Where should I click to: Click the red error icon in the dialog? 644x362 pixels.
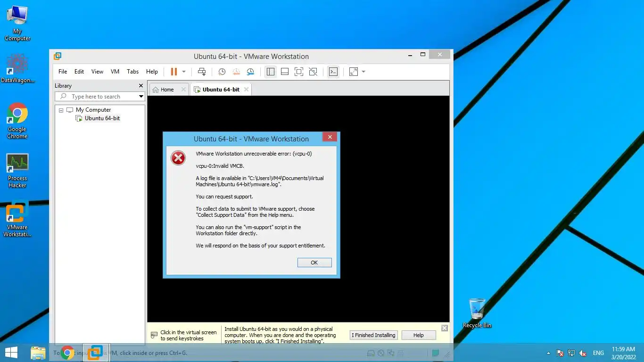[x=178, y=158]
